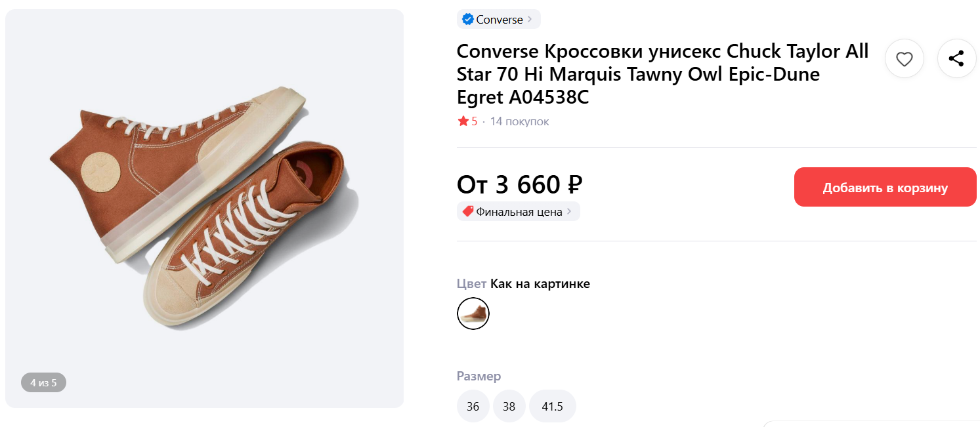Screen dimensions: 980x427
Task: Click the share icon button
Action: pyautogui.click(x=956, y=59)
